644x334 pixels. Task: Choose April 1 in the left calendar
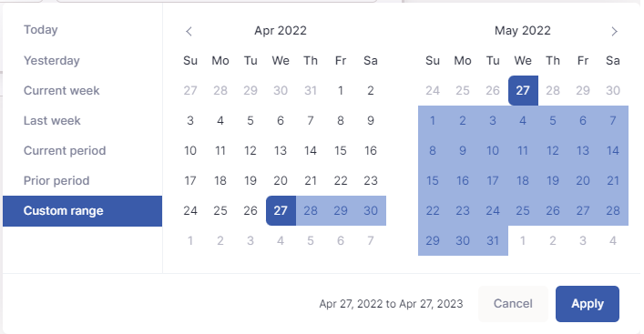(341, 90)
